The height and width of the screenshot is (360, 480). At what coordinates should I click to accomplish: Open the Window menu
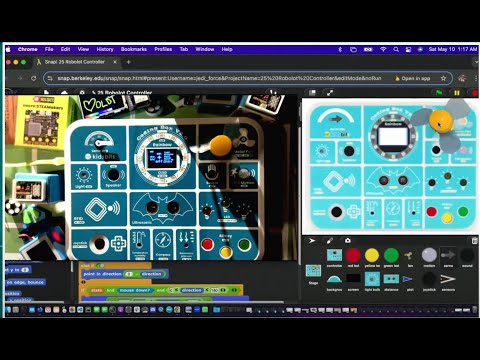pos(205,49)
